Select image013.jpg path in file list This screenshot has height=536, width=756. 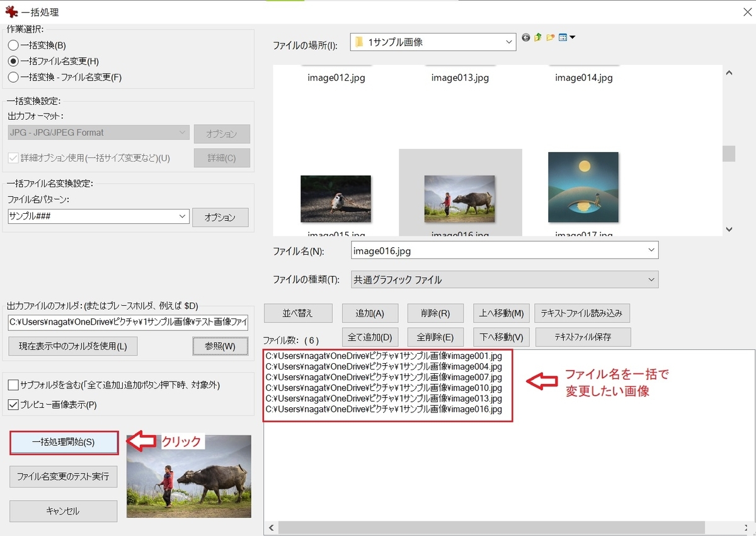pos(384,399)
